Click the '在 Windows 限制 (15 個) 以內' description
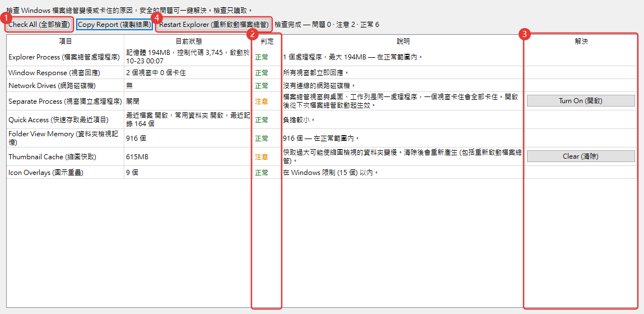 [330, 173]
